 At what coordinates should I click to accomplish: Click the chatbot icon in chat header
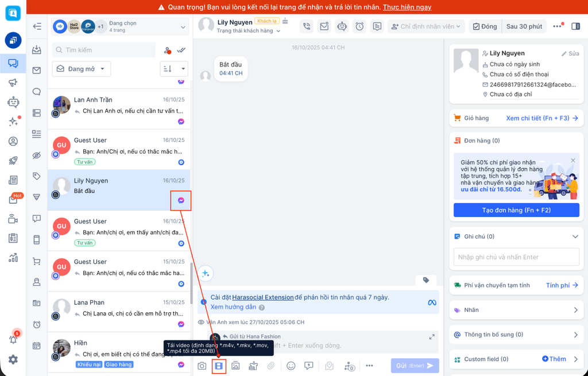point(342,26)
